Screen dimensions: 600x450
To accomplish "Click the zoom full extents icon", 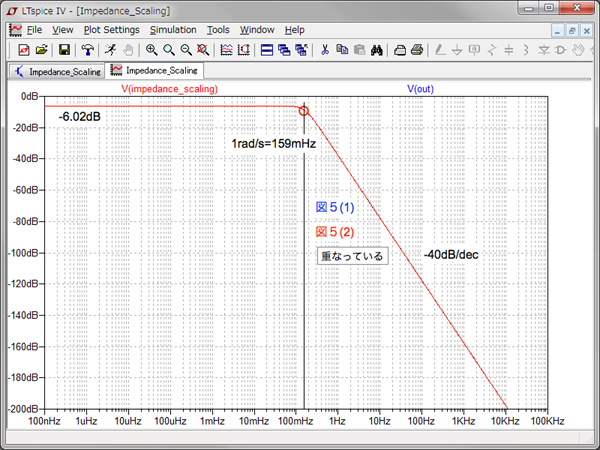I will [x=203, y=49].
